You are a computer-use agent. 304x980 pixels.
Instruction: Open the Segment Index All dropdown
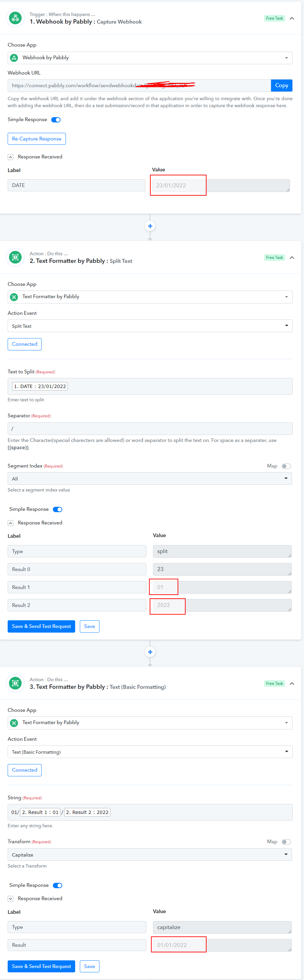(150, 479)
